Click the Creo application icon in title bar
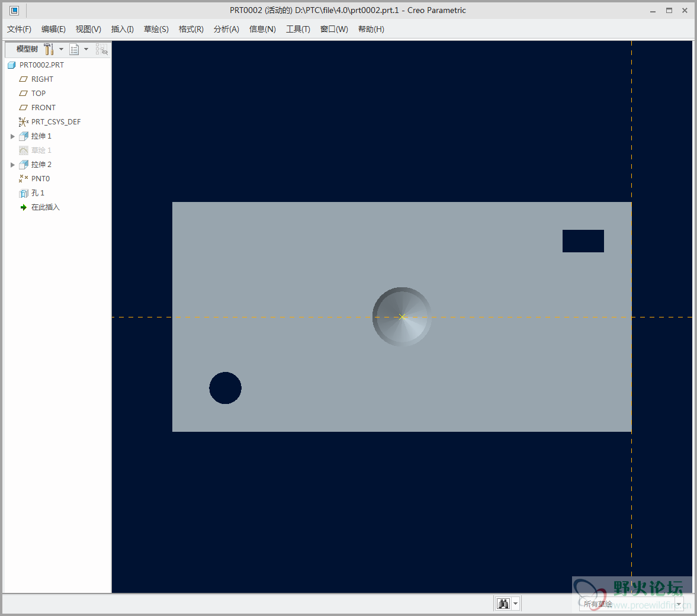This screenshot has width=697, height=616. (14, 10)
